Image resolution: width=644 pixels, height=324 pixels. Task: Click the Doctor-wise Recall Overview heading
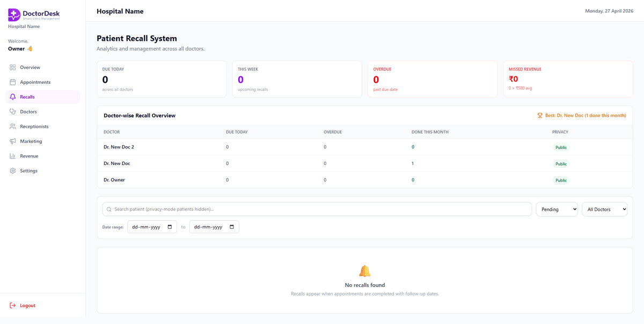[140, 116]
